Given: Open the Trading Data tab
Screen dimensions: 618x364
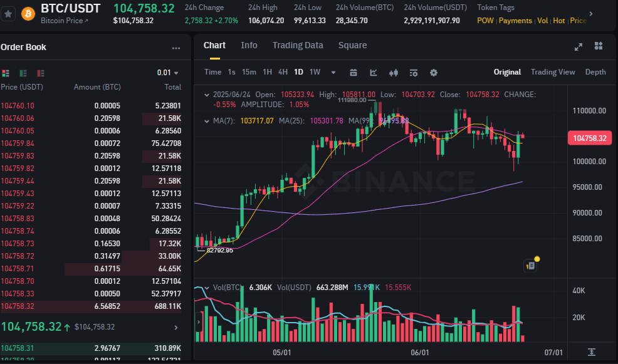Looking at the screenshot, I should click(298, 45).
